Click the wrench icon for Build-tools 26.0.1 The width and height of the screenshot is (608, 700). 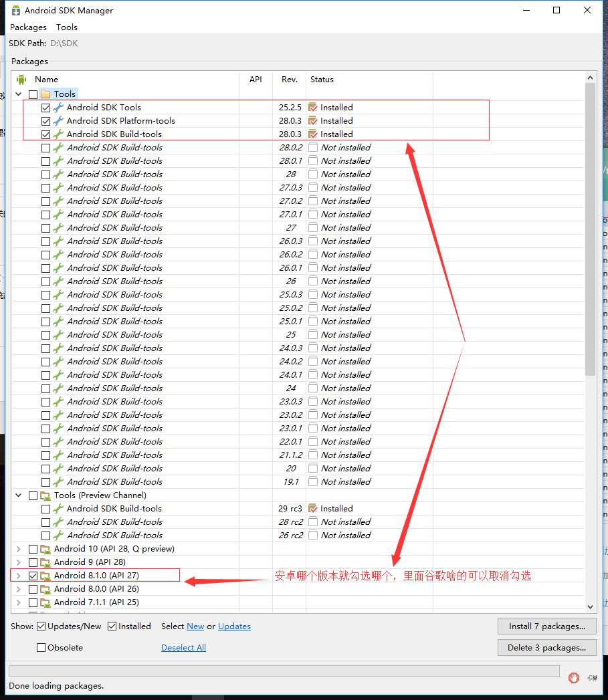pyautogui.click(x=58, y=268)
